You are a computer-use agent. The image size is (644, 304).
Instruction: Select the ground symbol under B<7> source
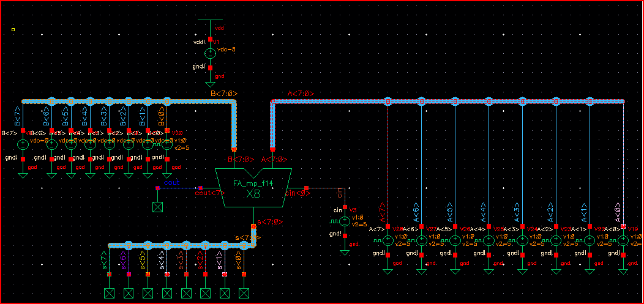pos(23,176)
